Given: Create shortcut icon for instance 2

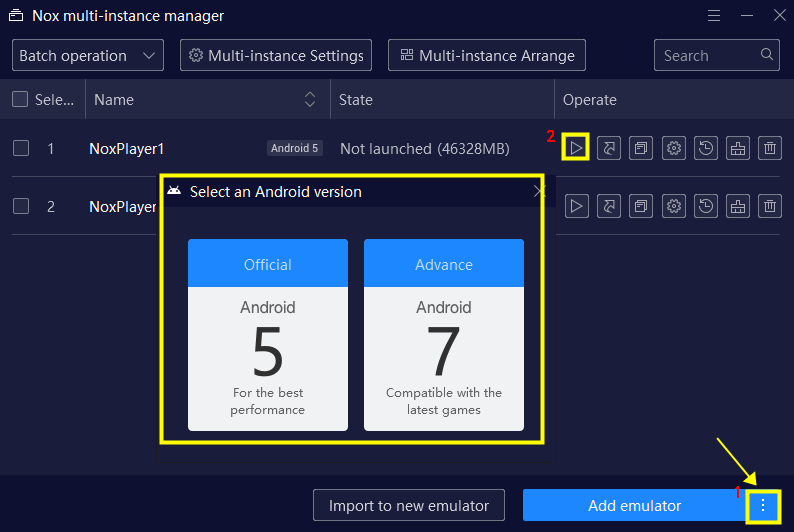Looking at the screenshot, I should pos(609,206).
